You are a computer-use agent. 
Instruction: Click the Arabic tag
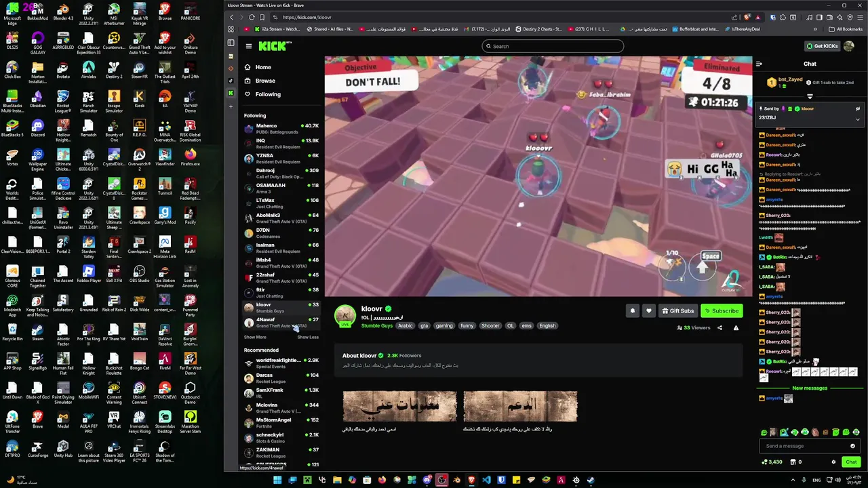[405, 326]
